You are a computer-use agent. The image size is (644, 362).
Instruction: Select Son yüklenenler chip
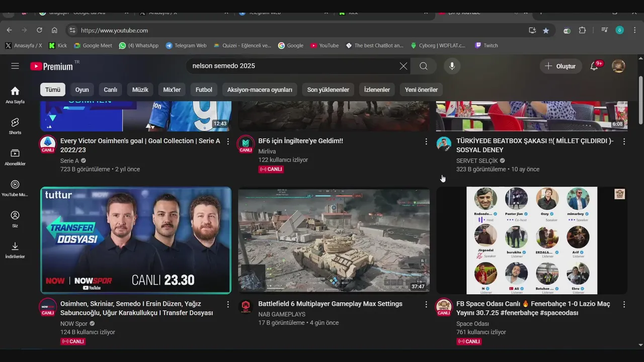pyautogui.click(x=328, y=89)
